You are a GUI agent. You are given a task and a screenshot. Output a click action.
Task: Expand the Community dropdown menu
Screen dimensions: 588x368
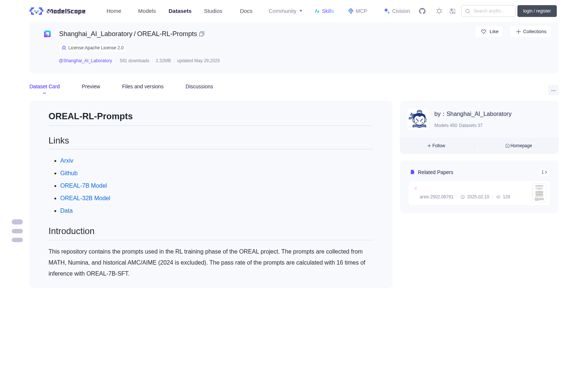point(286,11)
